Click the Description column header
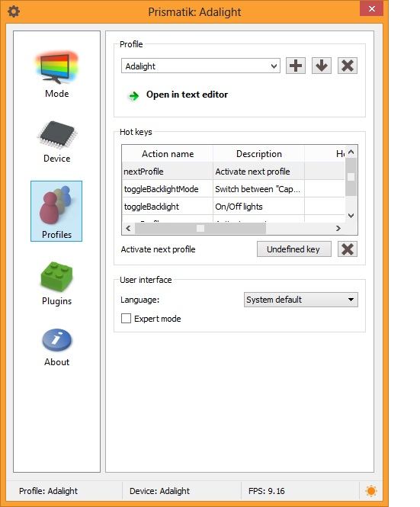Image resolution: width=420 pixels, height=507 pixels. [x=258, y=153]
